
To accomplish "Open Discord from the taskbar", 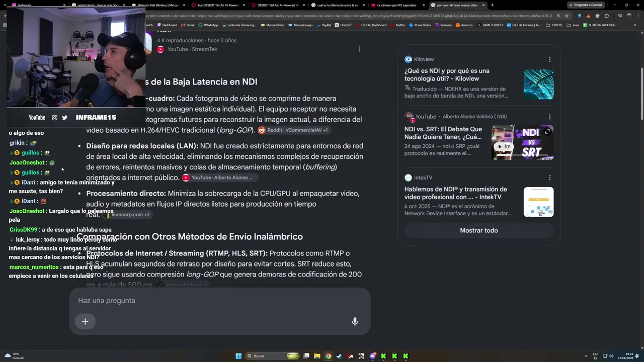I will coord(372,356).
